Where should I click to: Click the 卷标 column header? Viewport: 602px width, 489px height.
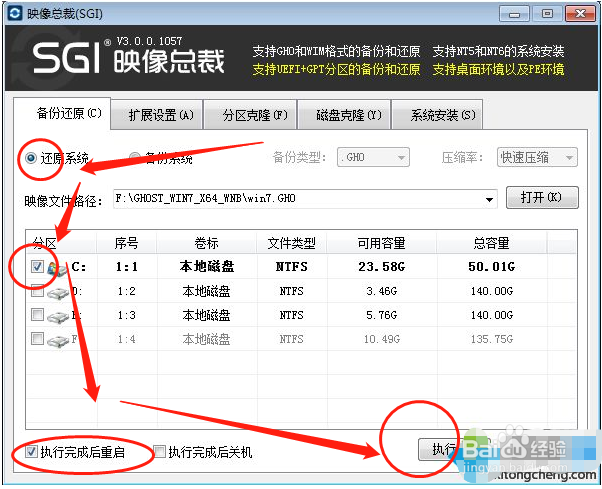207,243
